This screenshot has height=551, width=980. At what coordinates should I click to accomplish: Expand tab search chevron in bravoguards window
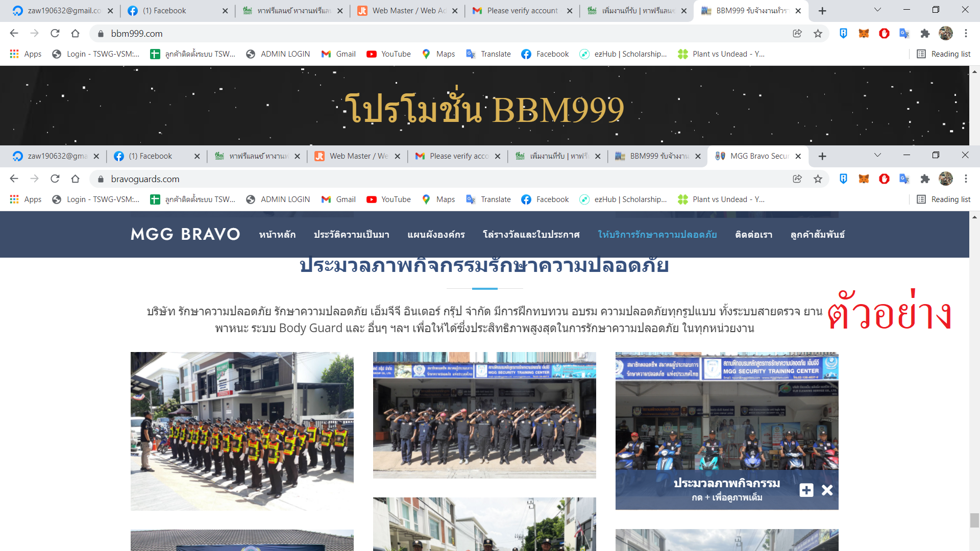[x=877, y=155]
